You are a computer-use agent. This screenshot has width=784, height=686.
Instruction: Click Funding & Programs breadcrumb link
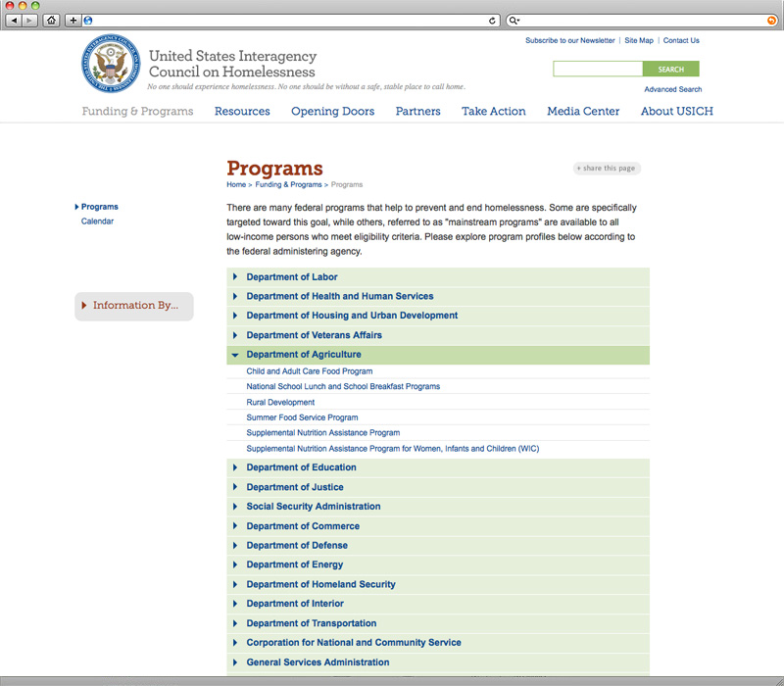point(288,184)
